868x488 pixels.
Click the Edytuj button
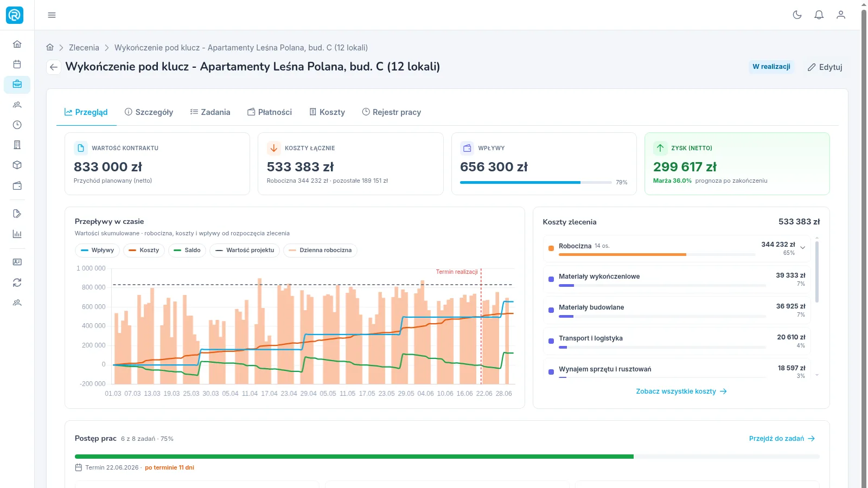[825, 67]
